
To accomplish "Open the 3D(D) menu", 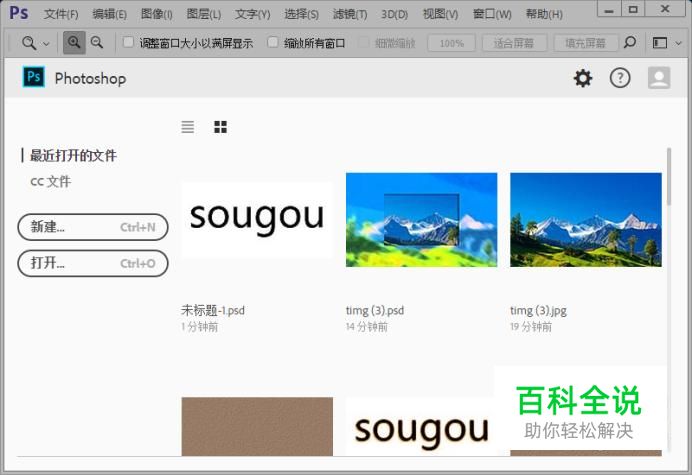I will (x=395, y=14).
